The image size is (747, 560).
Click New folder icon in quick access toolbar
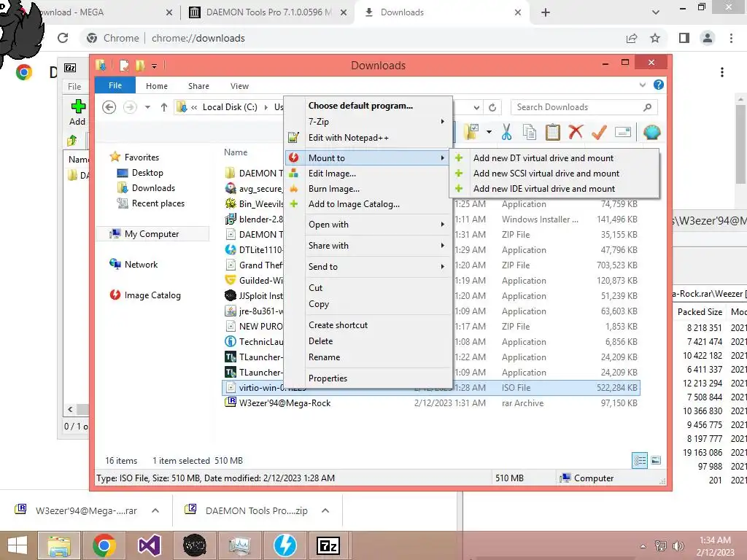pos(140,65)
